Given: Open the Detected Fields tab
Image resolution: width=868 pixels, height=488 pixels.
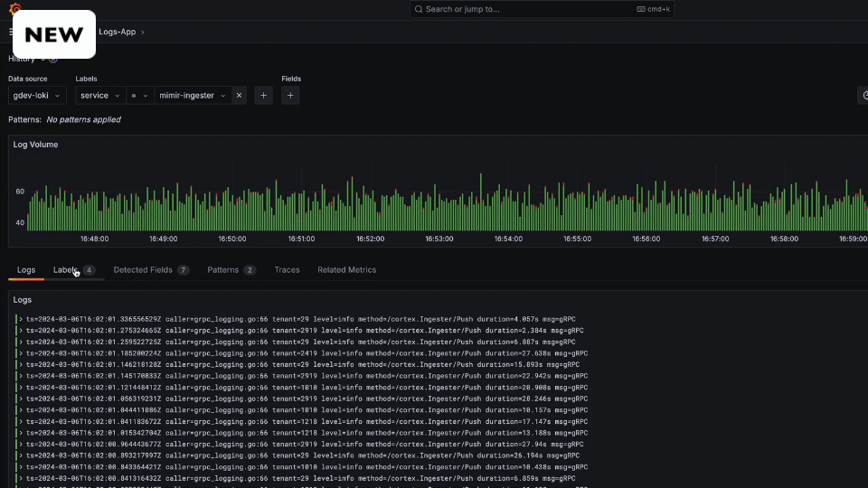Looking at the screenshot, I should pos(143,269).
